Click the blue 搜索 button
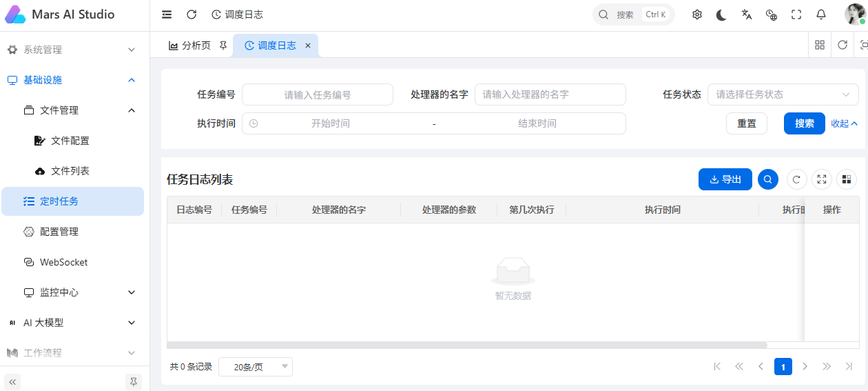The image size is (868, 391). point(805,123)
